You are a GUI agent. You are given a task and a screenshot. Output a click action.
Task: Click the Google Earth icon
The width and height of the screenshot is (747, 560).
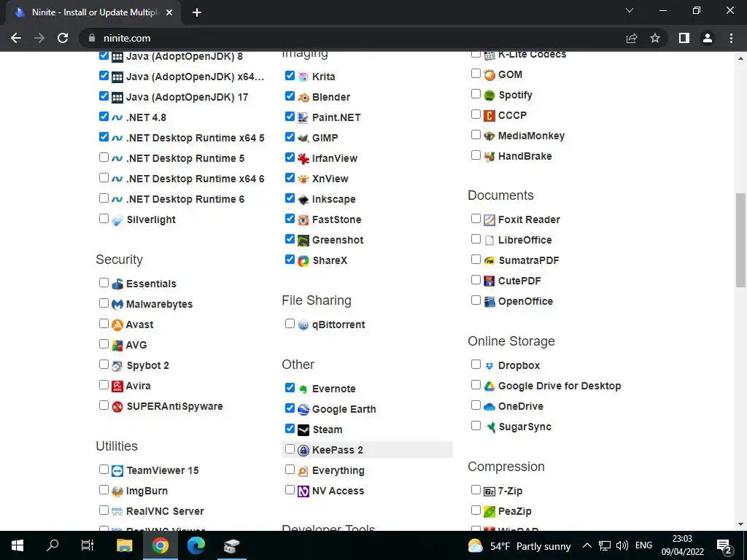(303, 410)
